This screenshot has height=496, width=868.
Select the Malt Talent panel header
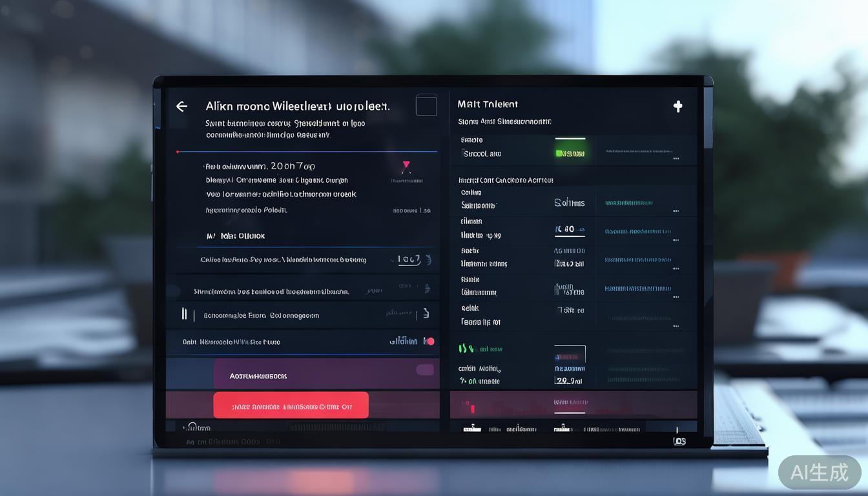pos(488,104)
